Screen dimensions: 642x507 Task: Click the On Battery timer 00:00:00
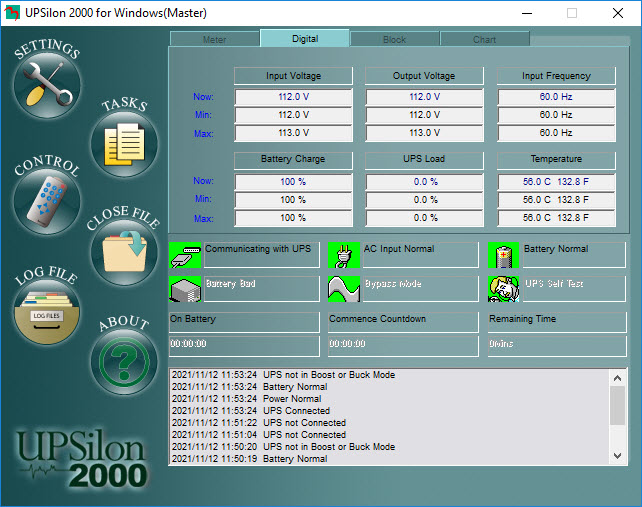click(244, 346)
